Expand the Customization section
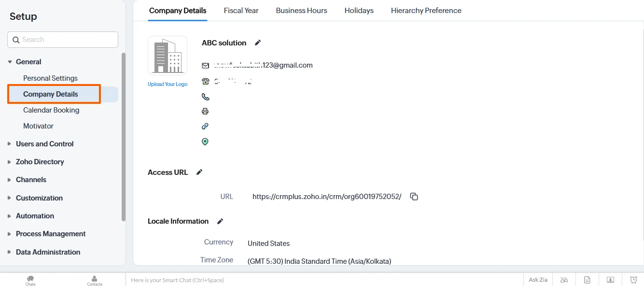This screenshot has width=644, height=286. coord(39,198)
